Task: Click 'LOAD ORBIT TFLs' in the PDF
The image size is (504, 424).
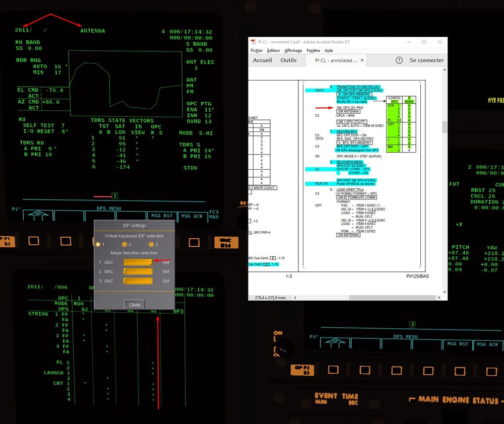Action: coord(350,189)
